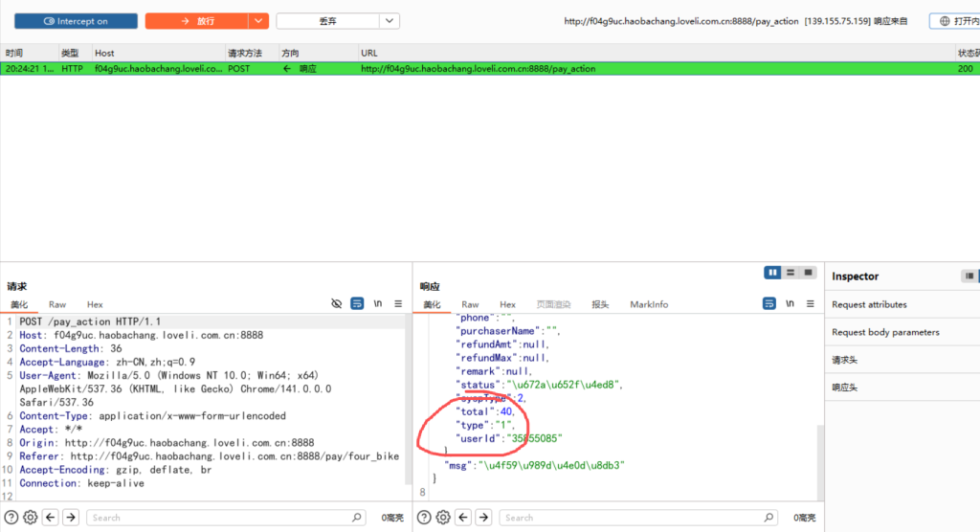Go to next match in response search
Screen dimensions: 980x532
tap(483, 518)
